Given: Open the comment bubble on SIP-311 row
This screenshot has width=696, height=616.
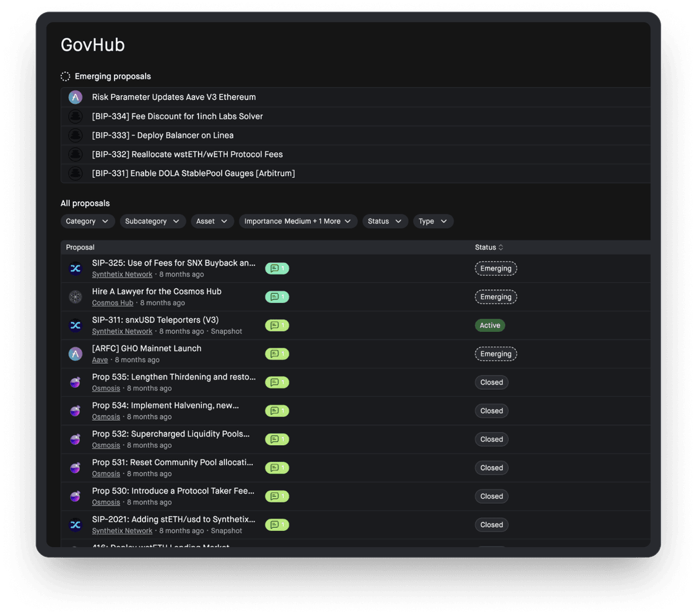Looking at the screenshot, I should [x=276, y=325].
